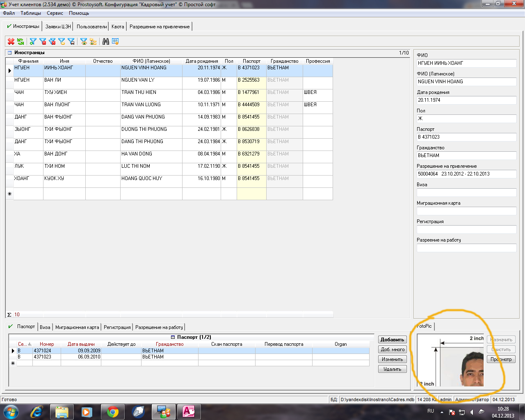Switch to the Заявки ЦЗН tab
Image resolution: width=525 pixels, height=420 pixels.
click(x=58, y=27)
